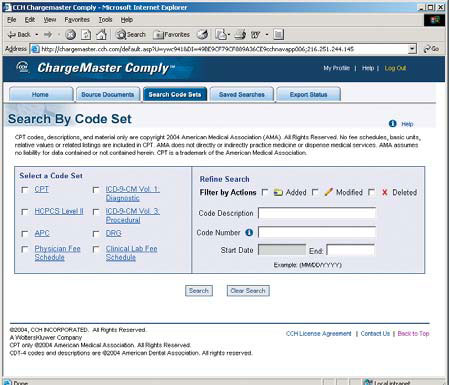The height and width of the screenshot is (385, 450).
Task: Check the DRG code set checkbox
Action: coord(96,234)
